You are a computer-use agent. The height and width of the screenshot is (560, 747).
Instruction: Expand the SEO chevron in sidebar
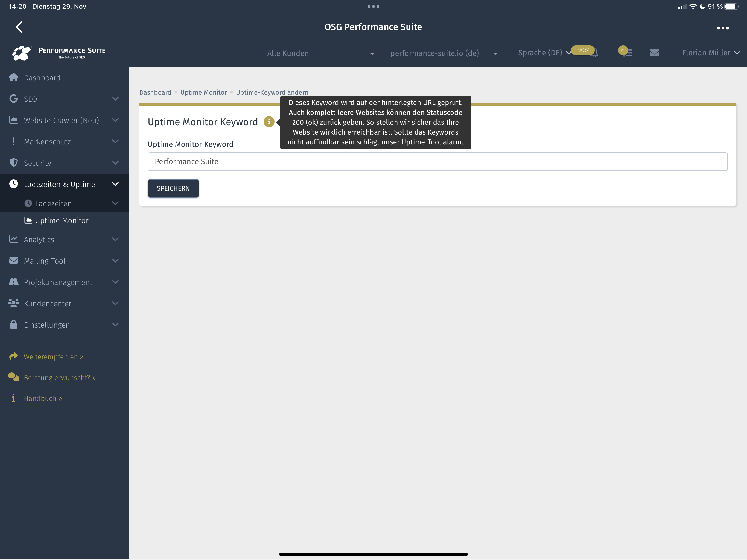click(115, 99)
